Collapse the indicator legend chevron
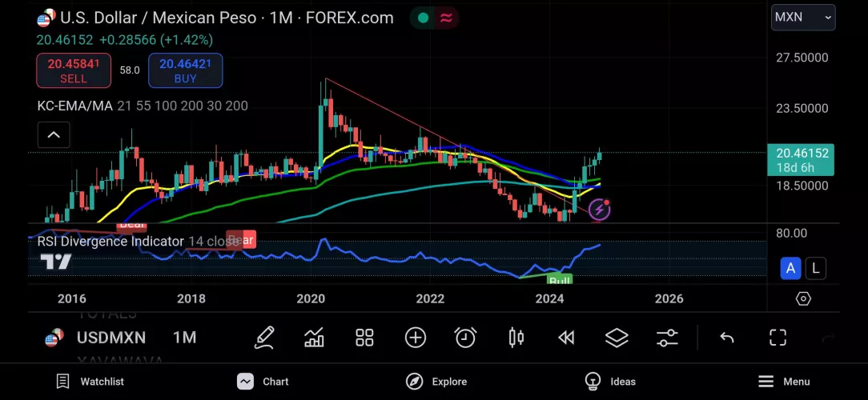This screenshot has height=400, width=868. [x=54, y=134]
